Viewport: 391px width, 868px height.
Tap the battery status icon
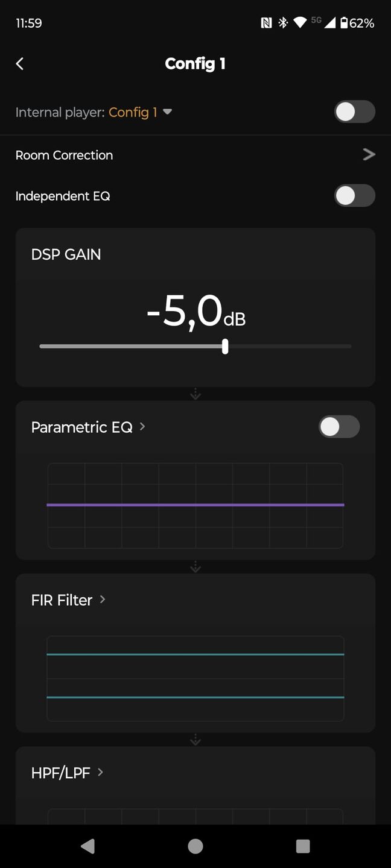point(344,23)
